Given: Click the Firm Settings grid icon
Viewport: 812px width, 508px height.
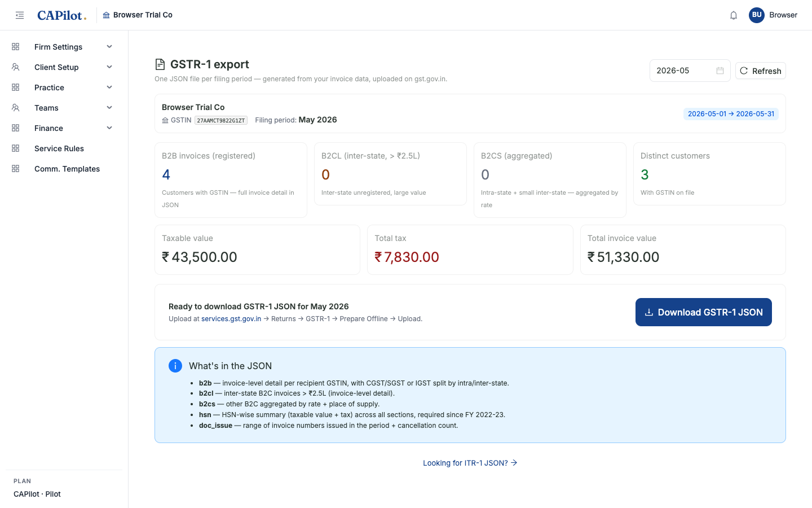Looking at the screenshot, I should coord(16,47).
